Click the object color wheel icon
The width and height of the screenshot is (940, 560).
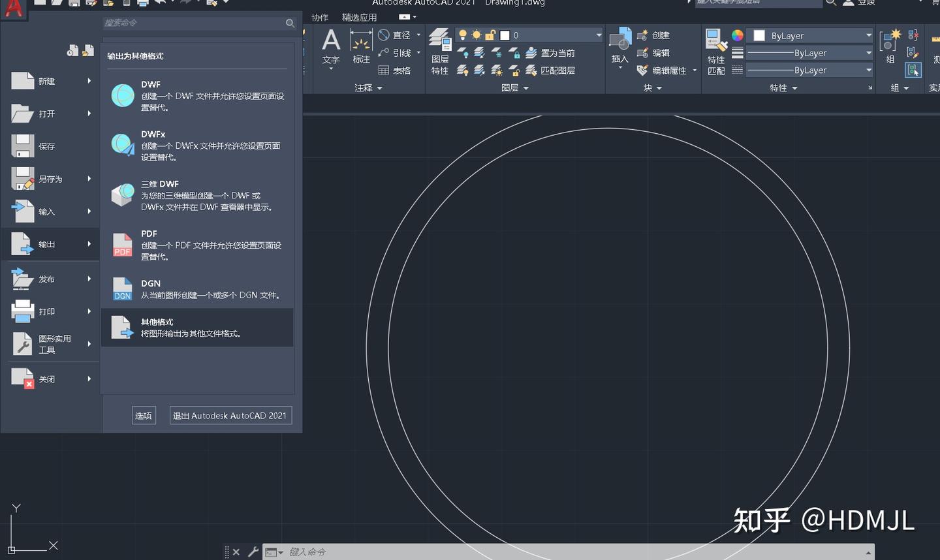point(737,35)
